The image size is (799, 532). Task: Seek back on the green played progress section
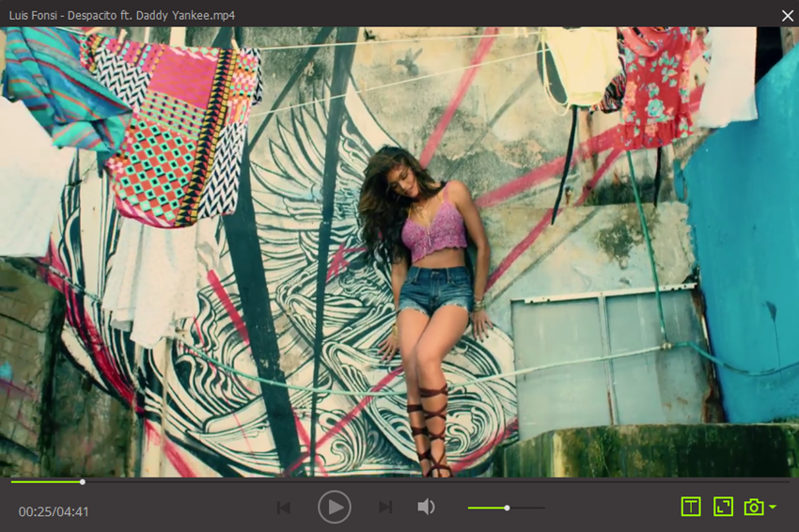pyautogui.click(x=42, y=482)
